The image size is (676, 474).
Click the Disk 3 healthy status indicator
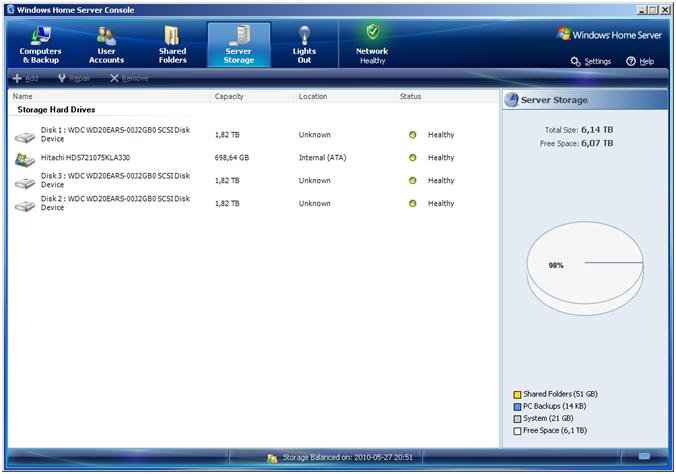(x=413, y=180)
